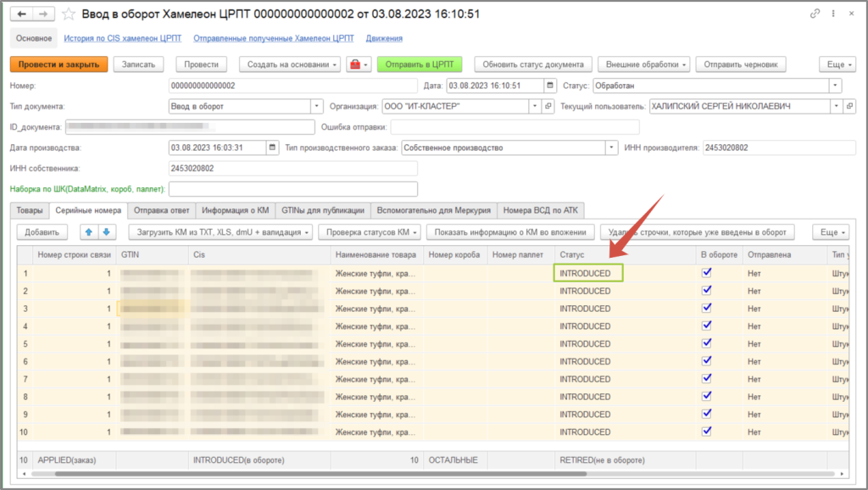The height and width of the screenshot is (490, 868).
Task: Click the Отправить черновик button
Action: click(x=741, y=64)
